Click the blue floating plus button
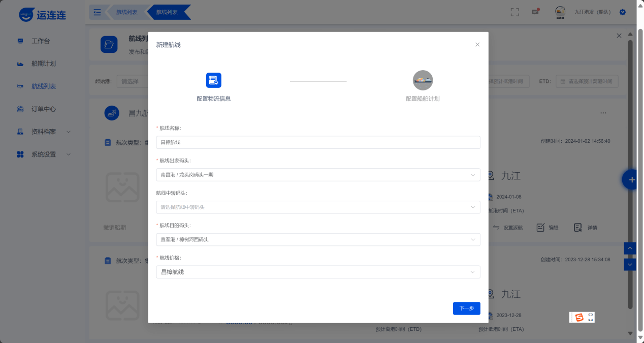644x343 pixels. click(632, 179)
